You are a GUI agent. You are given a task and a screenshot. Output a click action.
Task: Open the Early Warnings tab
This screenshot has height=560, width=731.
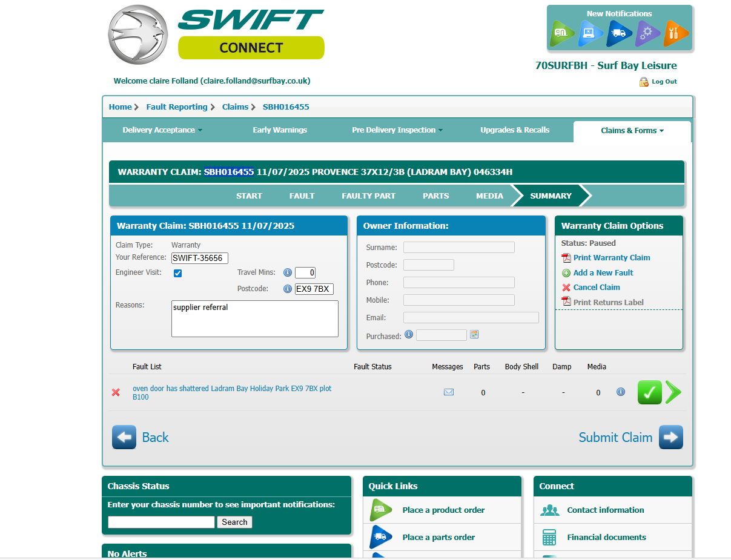(x=280, y=130)
